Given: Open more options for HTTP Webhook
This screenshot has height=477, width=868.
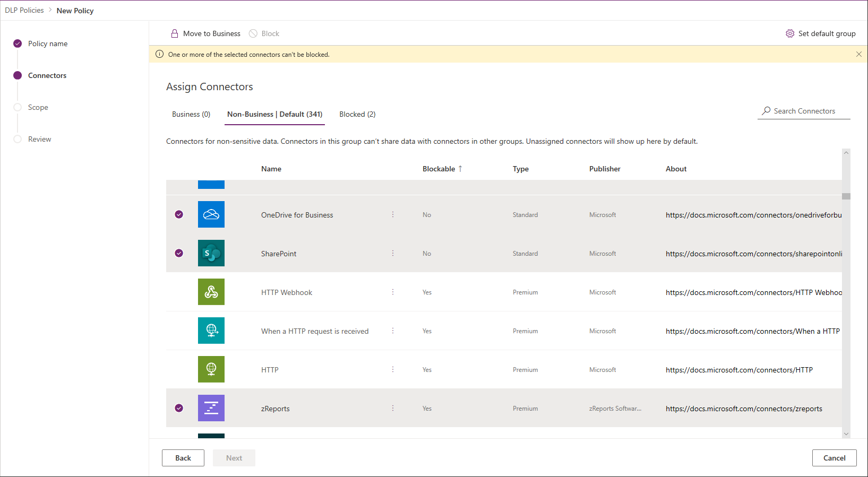Looking at the screenshot, I should click(x=393, y=292).
